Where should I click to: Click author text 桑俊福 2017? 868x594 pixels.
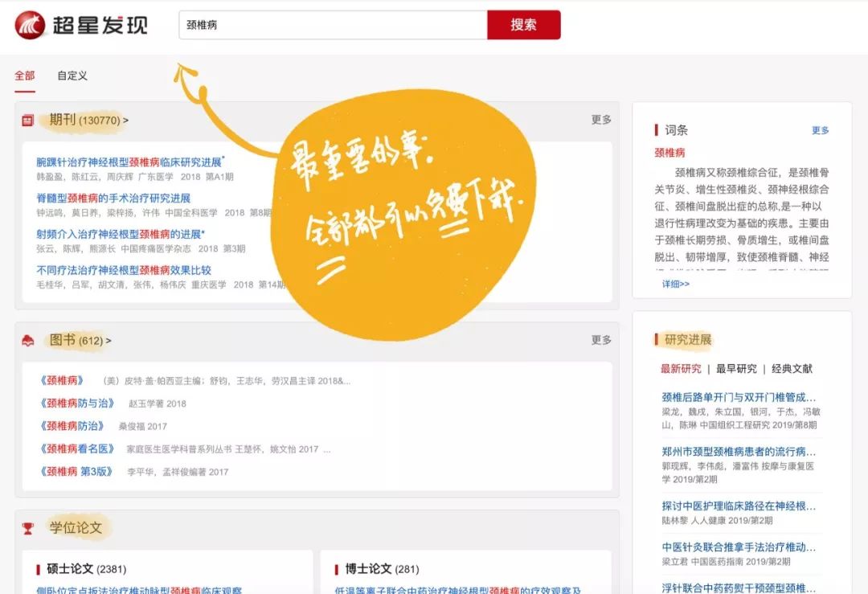[143, 426]
